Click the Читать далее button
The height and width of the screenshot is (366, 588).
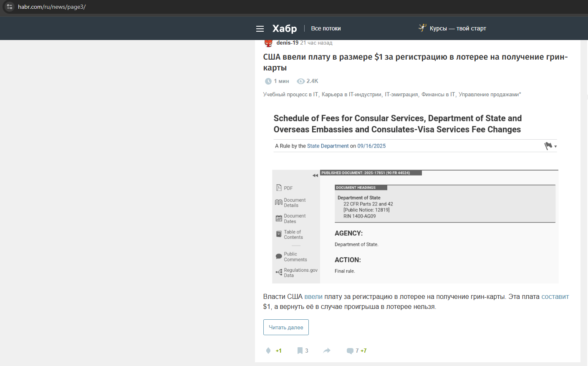(x=286, y=327)
